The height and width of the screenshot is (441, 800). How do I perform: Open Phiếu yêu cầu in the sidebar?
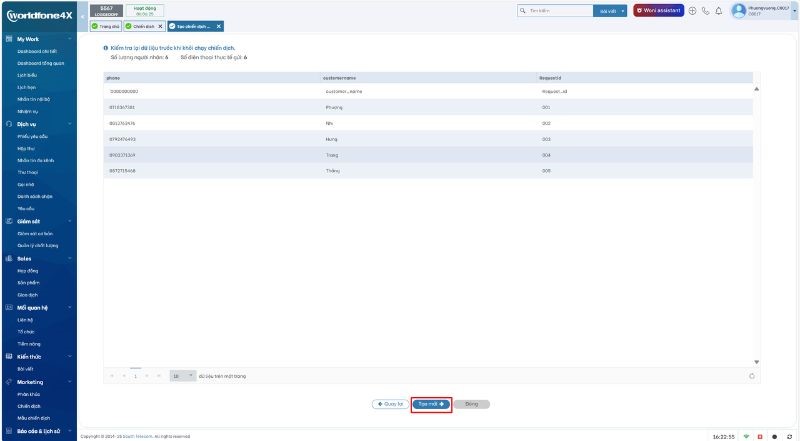point(33,136)
